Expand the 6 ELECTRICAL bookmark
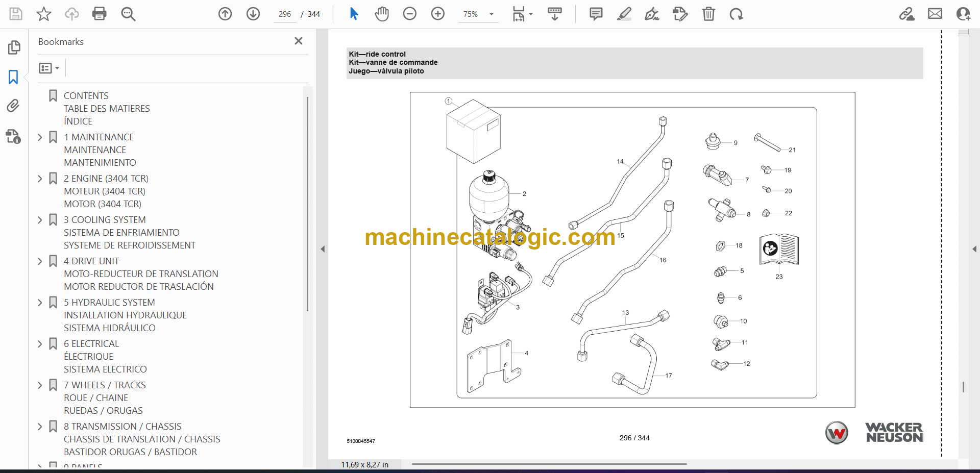980x473 pixels. 40,344
